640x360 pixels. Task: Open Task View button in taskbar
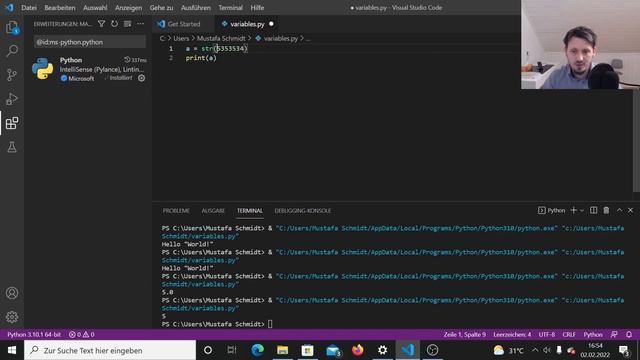tap(232, 350)
